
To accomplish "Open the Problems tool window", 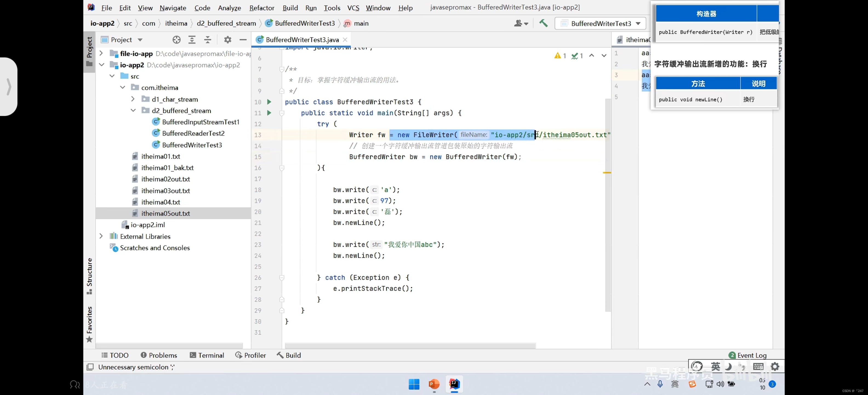I will (x=158, y=355).
